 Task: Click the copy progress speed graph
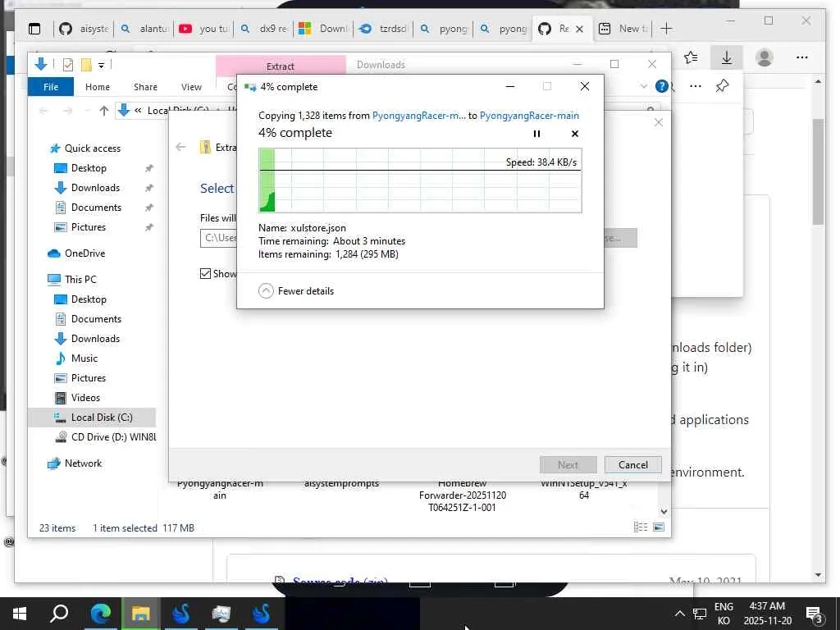click(x=420, y=180)
